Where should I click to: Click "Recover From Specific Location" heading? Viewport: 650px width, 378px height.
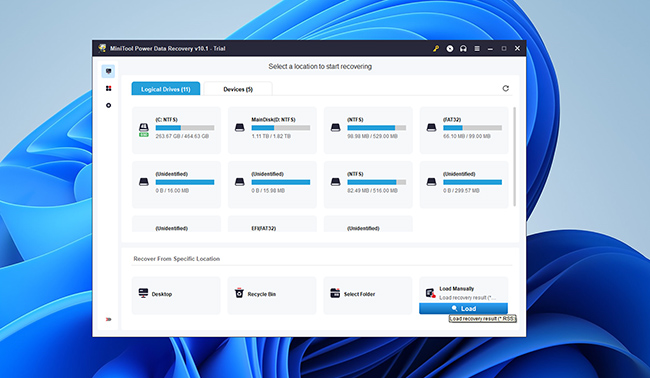tap(177, 259)
